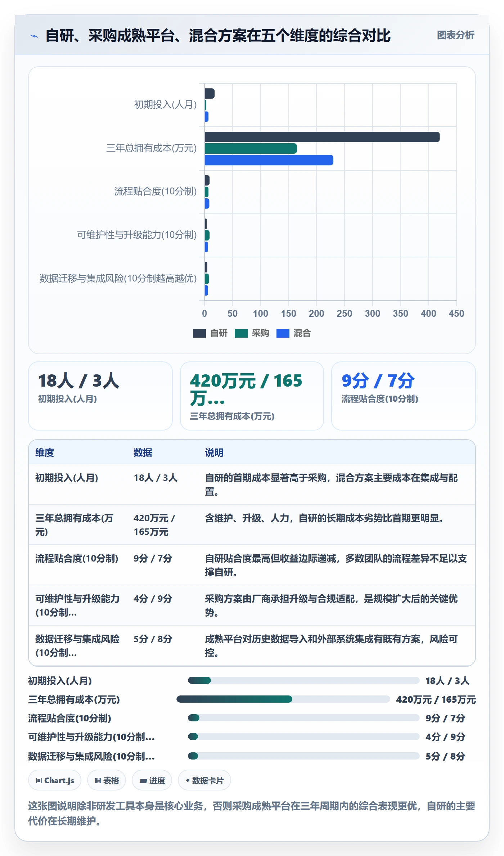Toggle the 混合 legend color box
Screen dimensions: 504x856
coord(283,333)
